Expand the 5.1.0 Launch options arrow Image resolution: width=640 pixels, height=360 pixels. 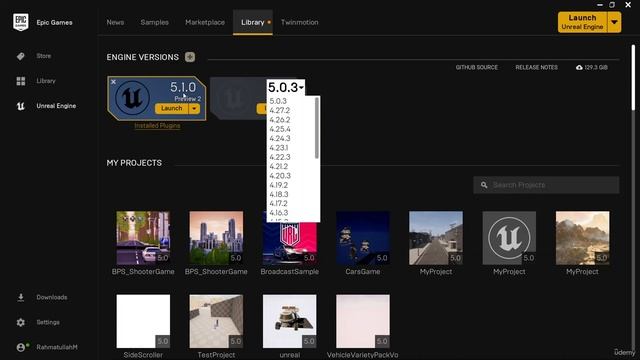click(x=194, y=108)
